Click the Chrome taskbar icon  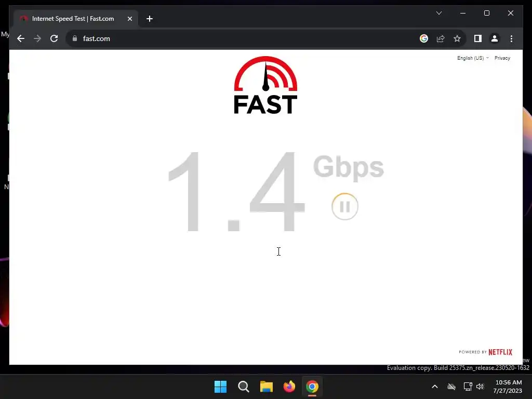click(312, 387)
